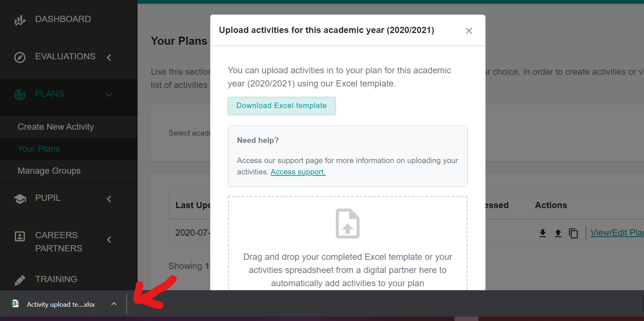Click the Dashboard chart icon
Viewport: 644px width, 321px height.
click(x=20, y=21)
